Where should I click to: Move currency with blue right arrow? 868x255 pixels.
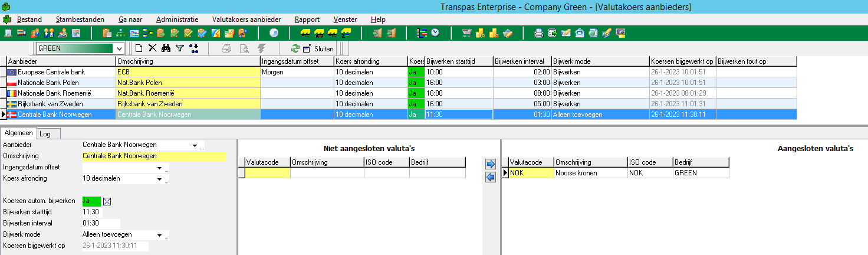coord(490,164)
